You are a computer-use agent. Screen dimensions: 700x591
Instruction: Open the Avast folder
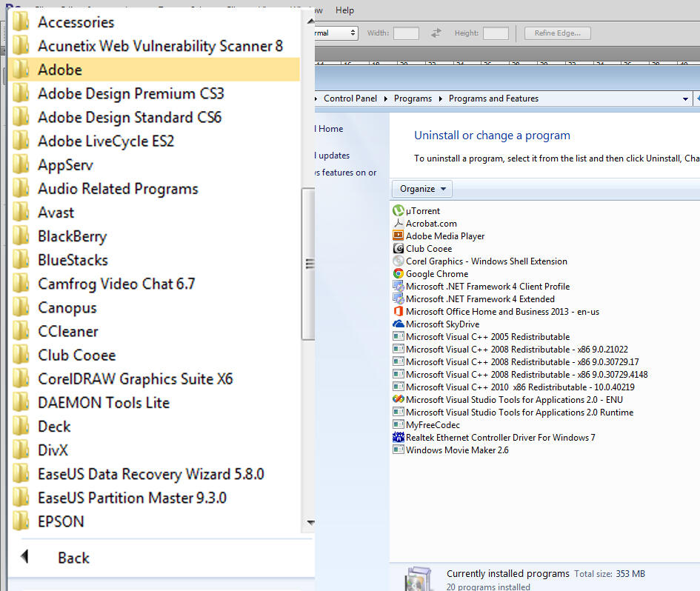153,212
